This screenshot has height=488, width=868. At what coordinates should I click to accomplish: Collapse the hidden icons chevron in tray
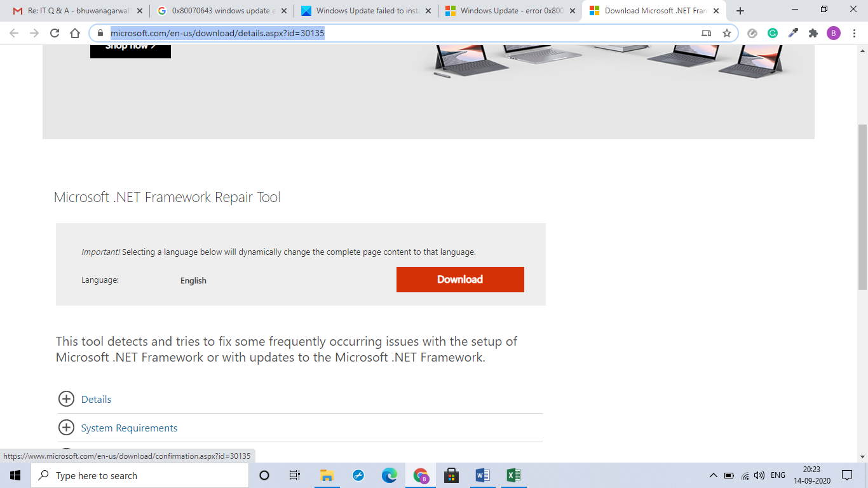click(712, 475)
